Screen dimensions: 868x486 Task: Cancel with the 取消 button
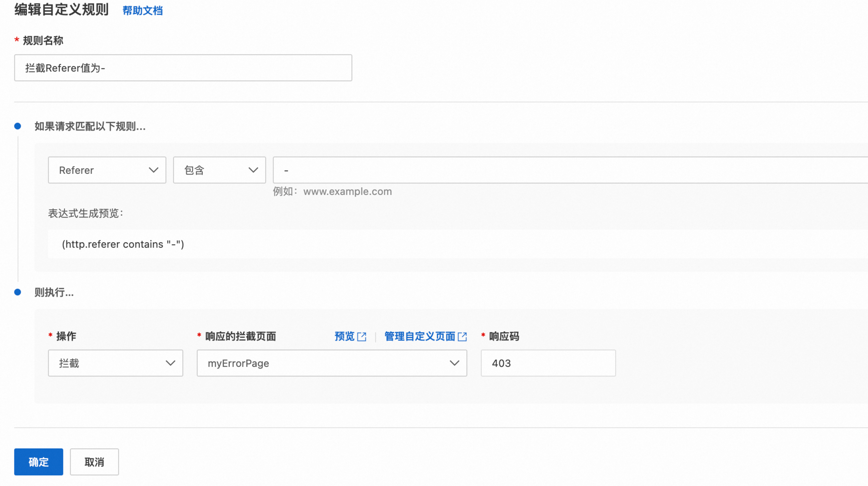pos(94,462)
